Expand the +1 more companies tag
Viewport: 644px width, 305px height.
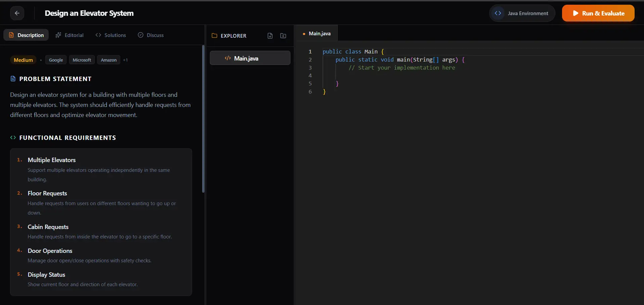[x=125, y=60]
